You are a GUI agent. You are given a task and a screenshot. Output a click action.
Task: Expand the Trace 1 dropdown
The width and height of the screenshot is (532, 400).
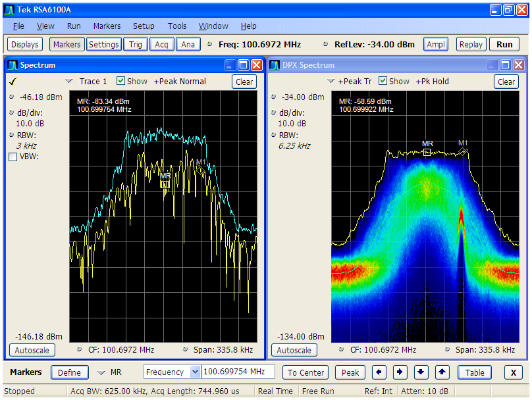(x=70, y=81)
